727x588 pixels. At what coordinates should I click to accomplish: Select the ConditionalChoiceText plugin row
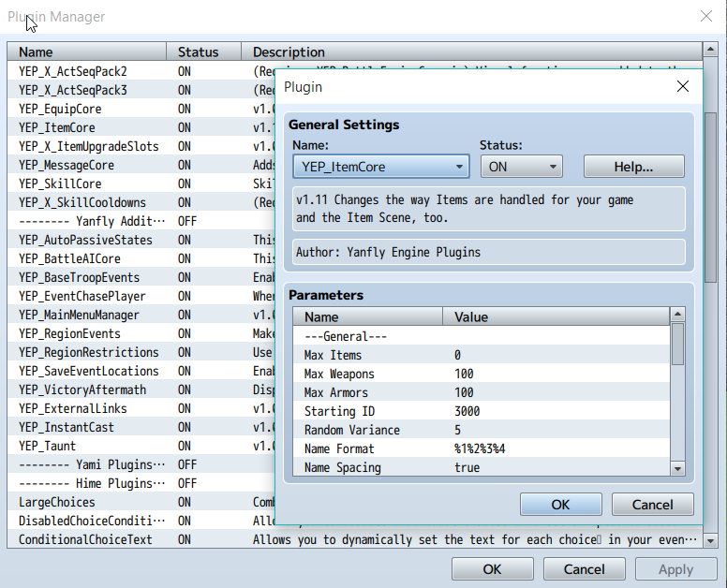pyautogui.click(x=355, y=539)
